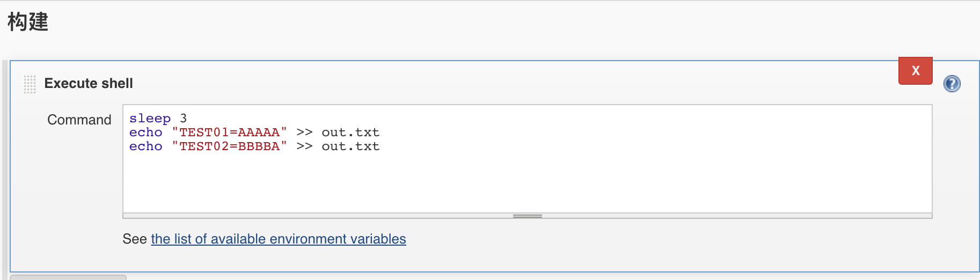
Task: Place cursor on the first echo keyword
Action: click(145, 132)
